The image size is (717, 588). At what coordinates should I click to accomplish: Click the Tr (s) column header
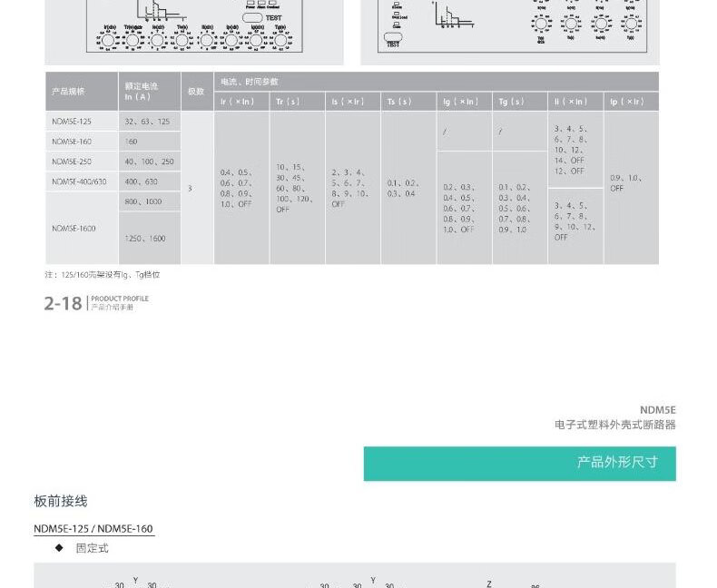[297, 102]
